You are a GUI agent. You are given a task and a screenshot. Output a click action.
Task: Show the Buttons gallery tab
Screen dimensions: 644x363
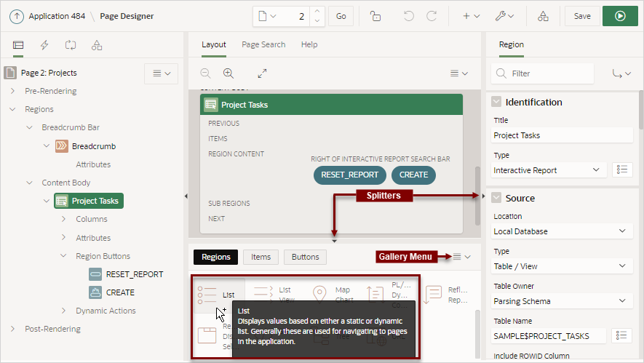point(305,257)
